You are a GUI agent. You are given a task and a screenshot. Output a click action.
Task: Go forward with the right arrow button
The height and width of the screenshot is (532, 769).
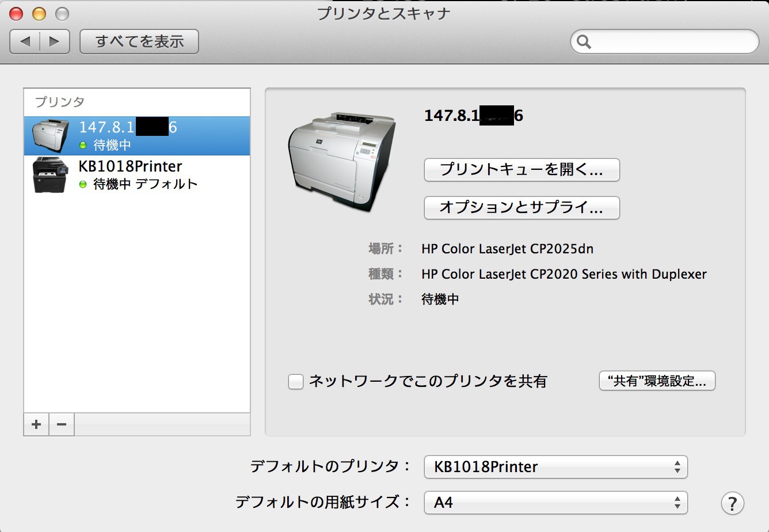55,41
